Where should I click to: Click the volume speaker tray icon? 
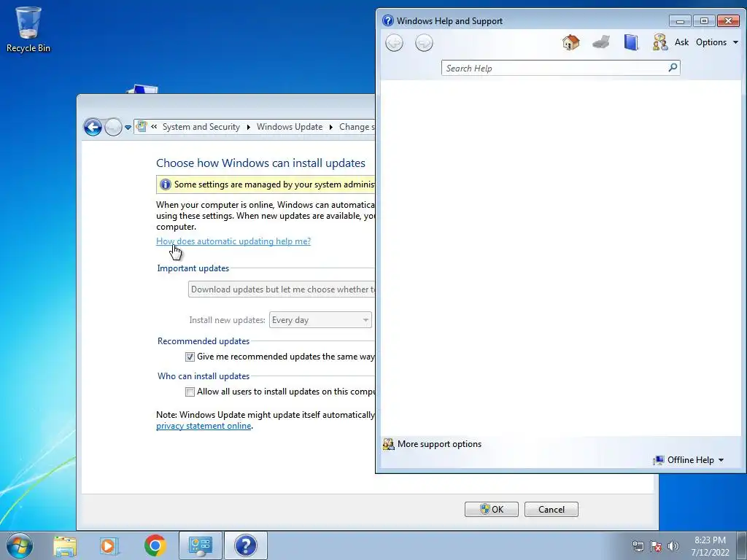pos(673,546)
